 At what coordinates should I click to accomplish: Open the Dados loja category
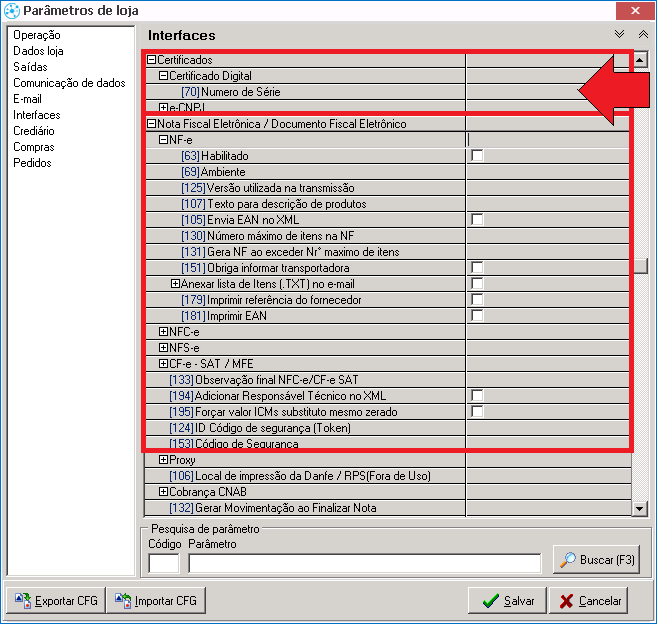pyautogui.click(x=38, y=51)
